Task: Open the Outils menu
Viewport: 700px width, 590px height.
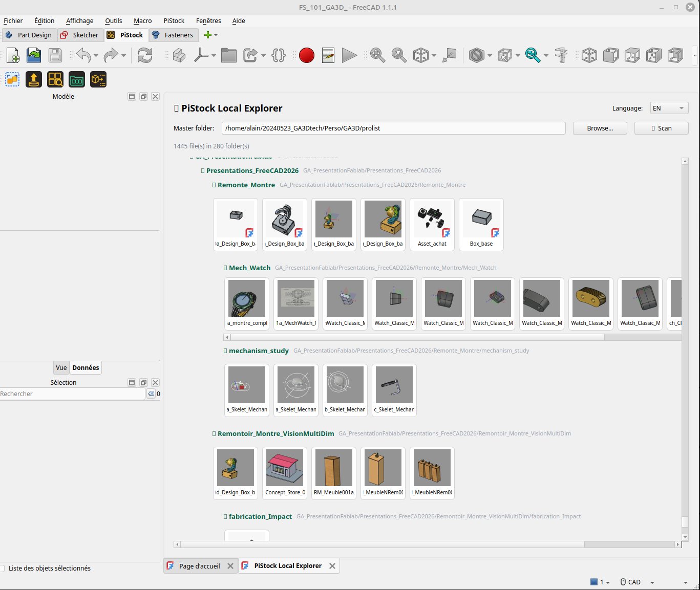Action: coord(114,21)
